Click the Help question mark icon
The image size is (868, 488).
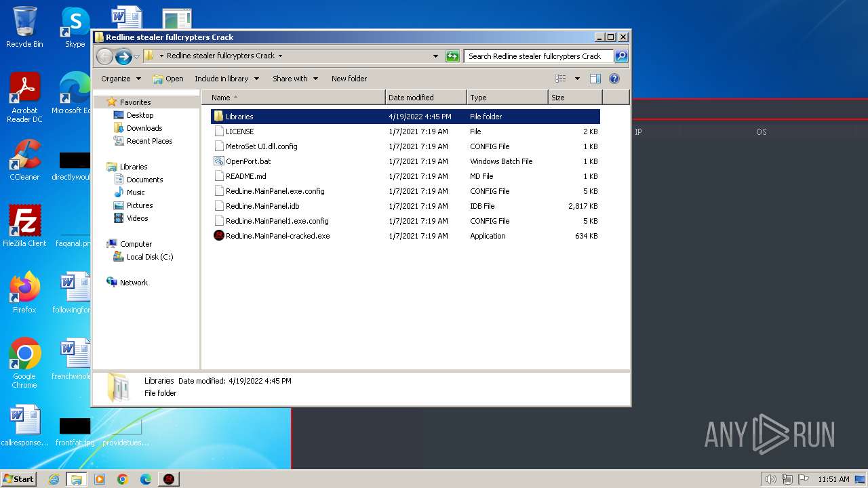[x=614, y=79]
